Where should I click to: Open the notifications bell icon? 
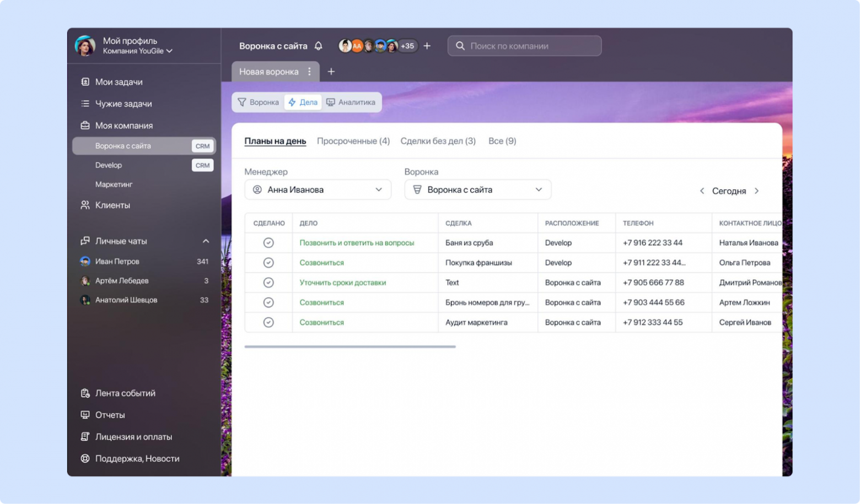(319, 46)
